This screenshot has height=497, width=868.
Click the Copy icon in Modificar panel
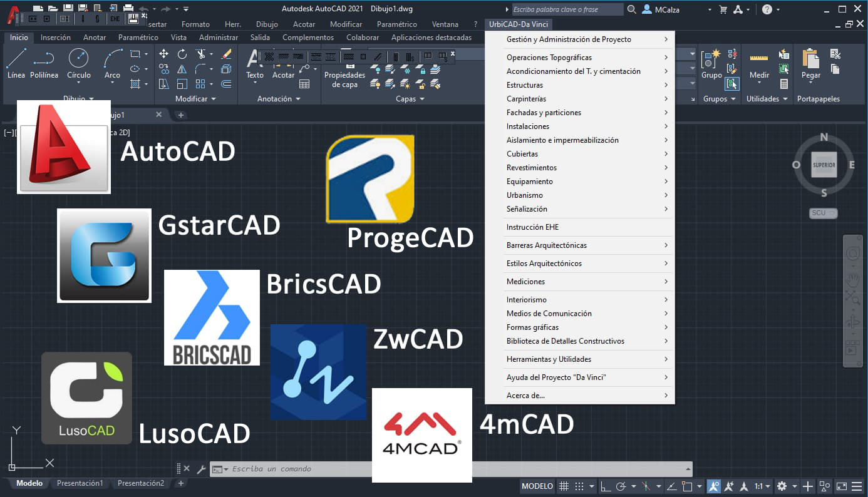163,69
